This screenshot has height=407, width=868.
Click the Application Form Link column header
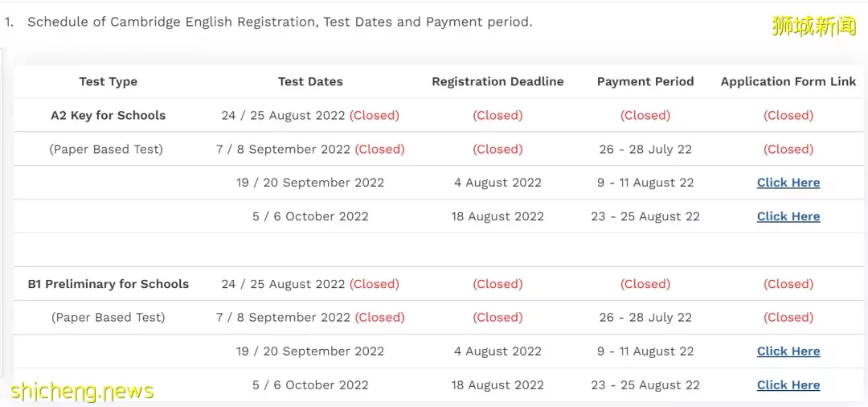point(788,81)
